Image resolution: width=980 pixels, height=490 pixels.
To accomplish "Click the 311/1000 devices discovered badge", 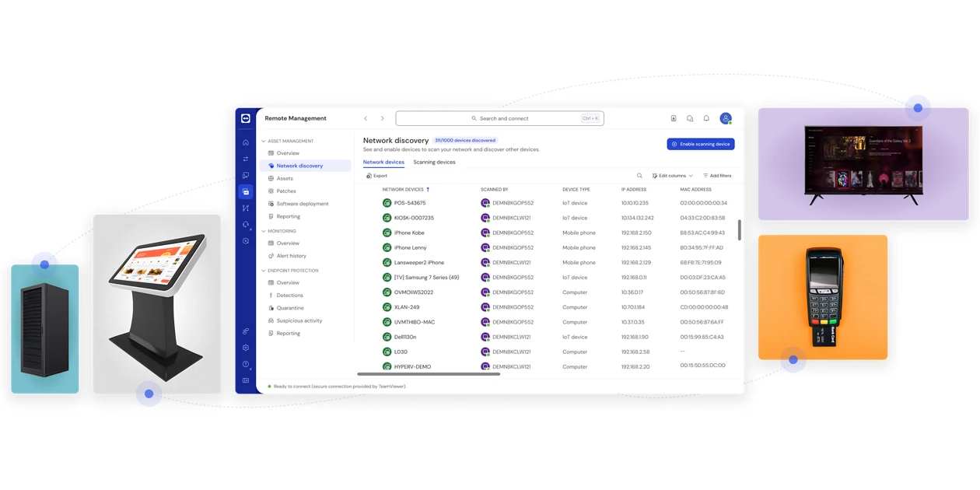I will point(465,141).
